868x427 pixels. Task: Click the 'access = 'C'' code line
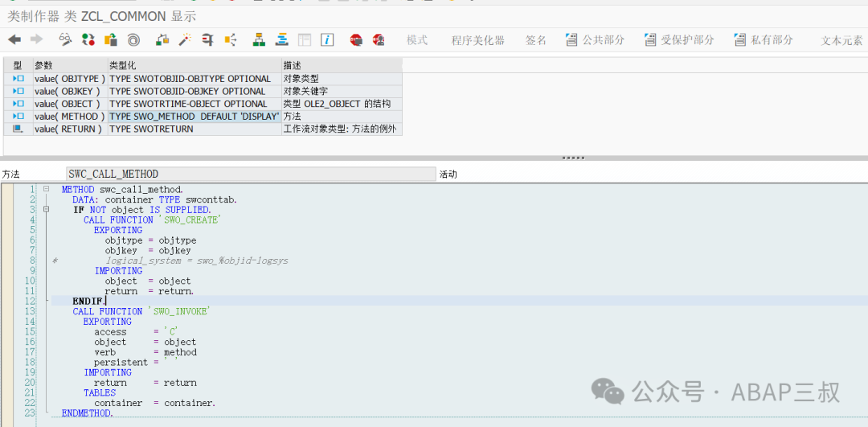tap(136, 332)
